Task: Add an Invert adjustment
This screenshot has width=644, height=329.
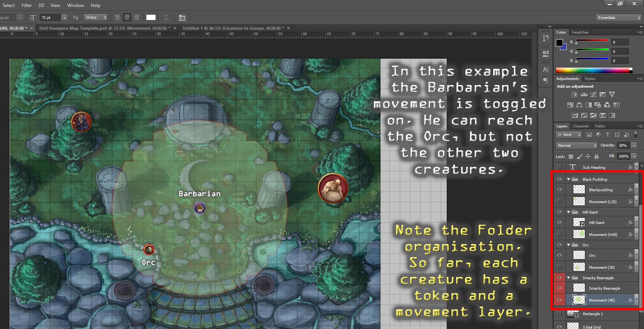Action: [x=575, y=115]
